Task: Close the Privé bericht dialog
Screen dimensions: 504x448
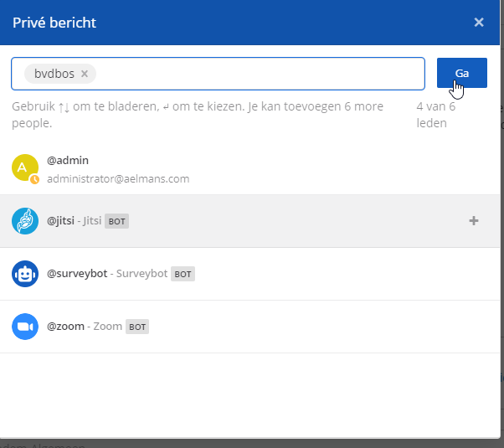Action: point(479,23)
